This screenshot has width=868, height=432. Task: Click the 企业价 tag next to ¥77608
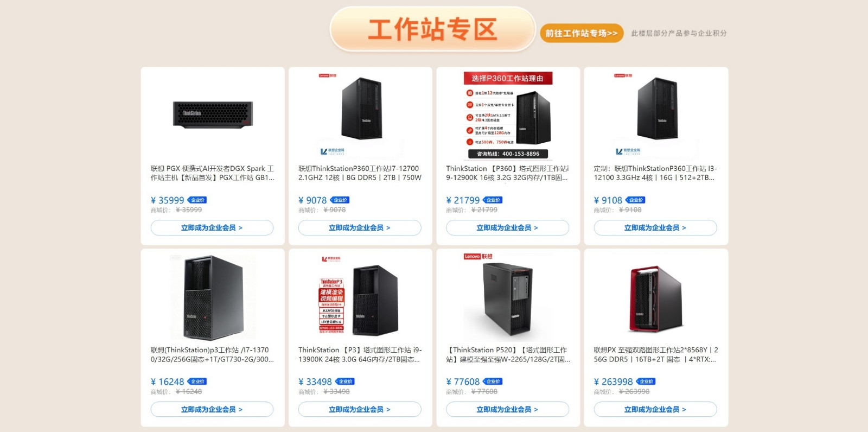(x=493, y=382)
